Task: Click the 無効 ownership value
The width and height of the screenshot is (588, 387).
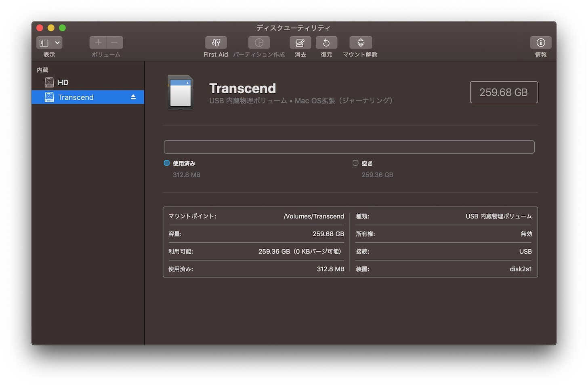Action: pyautogui.click(x=526, y=233)
